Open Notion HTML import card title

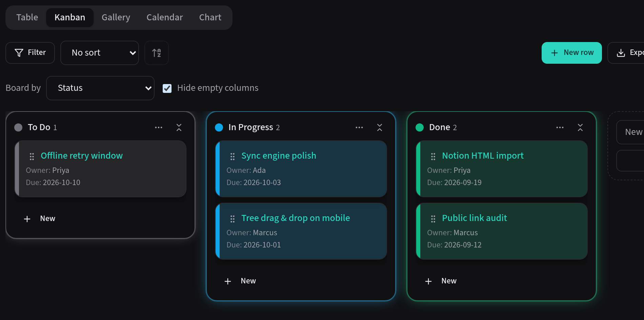click(483, 156)
